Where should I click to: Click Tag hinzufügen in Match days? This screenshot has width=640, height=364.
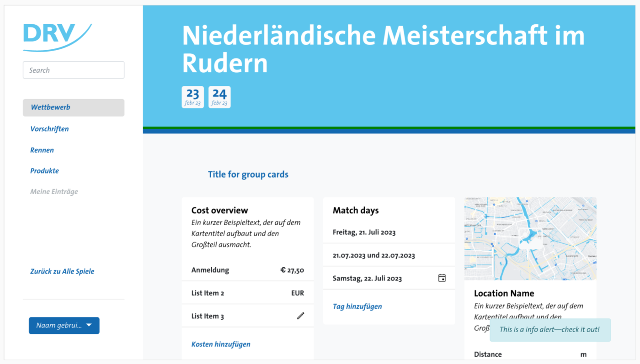click(x=357, y=306)
